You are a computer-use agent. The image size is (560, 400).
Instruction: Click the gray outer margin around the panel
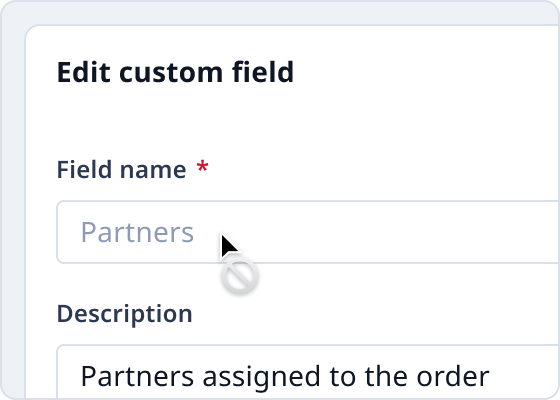(x=12, y=214)
